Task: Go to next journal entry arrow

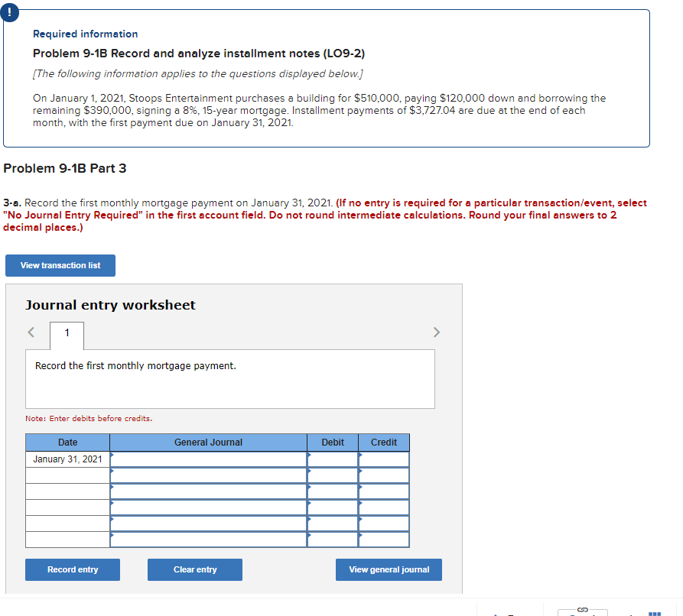Action: [437, 332]
